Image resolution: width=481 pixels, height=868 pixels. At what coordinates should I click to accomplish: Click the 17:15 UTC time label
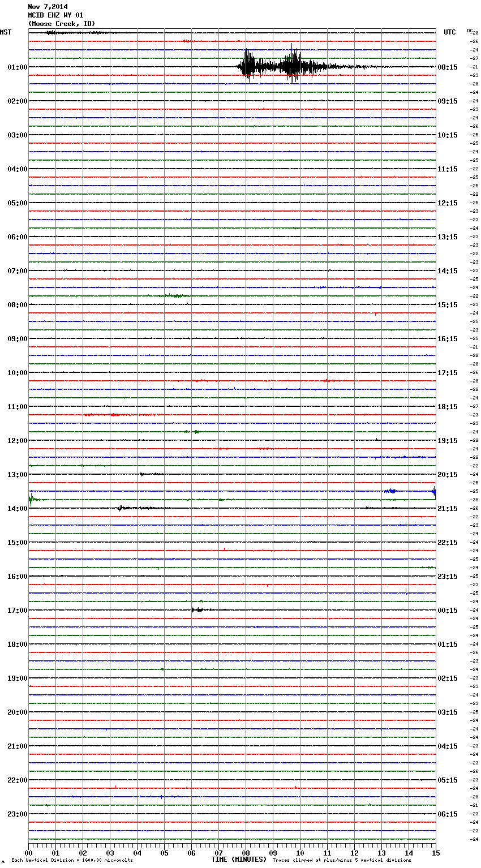[448, 373]
